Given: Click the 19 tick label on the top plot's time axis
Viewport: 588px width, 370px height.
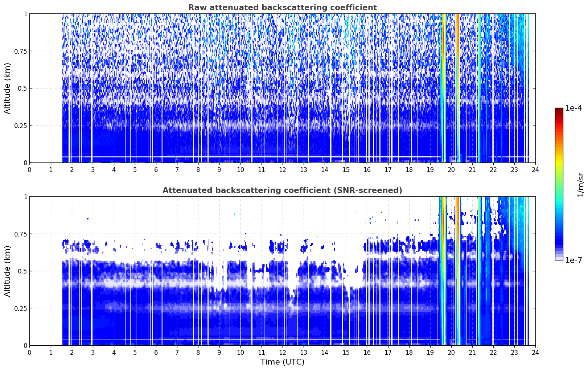Looking at the screenshot, I should (430, 169).
